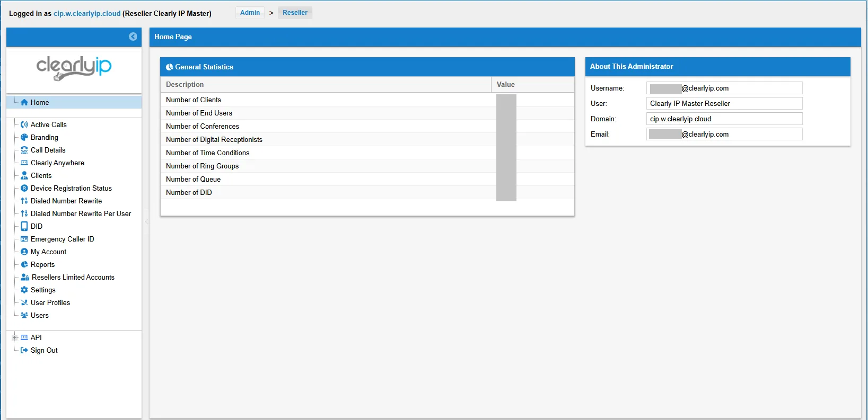
Task: Click the Resellers Limited Accounts icon
Action: click(x=25, y=277)
